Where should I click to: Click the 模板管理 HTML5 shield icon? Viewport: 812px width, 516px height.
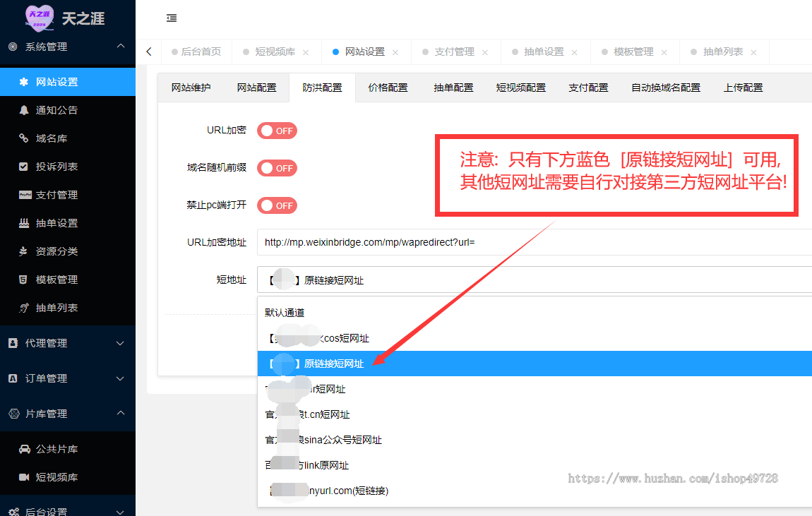(23, 280)
